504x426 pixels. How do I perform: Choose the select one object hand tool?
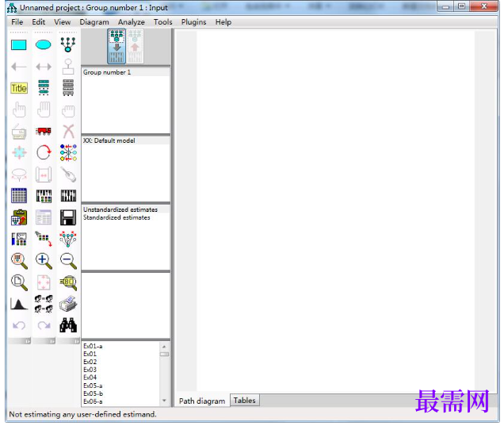click(19, 109)
